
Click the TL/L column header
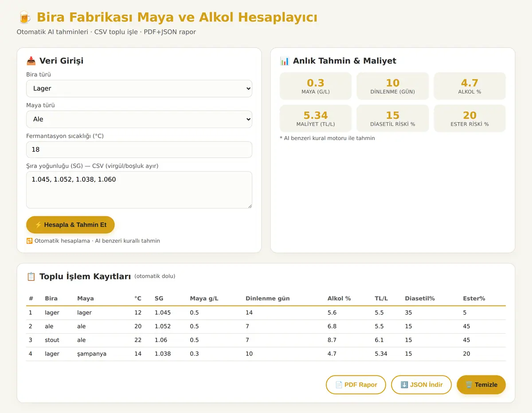[x=381, y=299]
